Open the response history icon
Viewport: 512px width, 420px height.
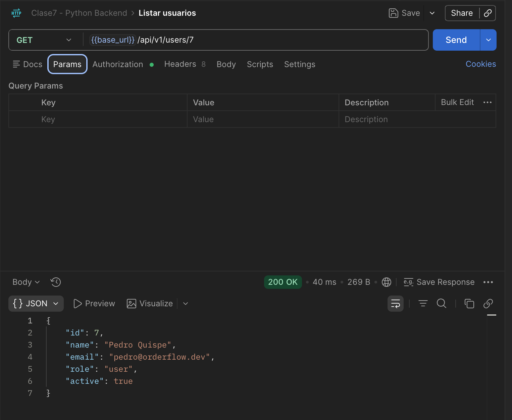[x=56, y=282]
